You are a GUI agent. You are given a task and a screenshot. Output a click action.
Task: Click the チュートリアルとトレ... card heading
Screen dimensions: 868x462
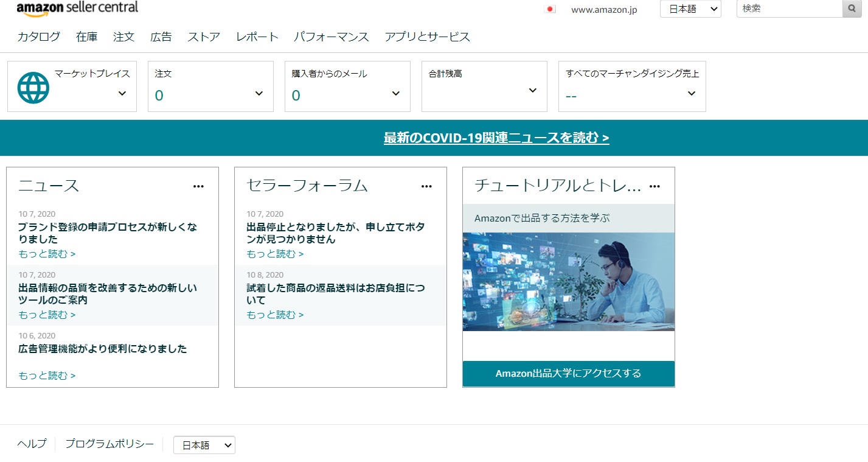(558, 186)
